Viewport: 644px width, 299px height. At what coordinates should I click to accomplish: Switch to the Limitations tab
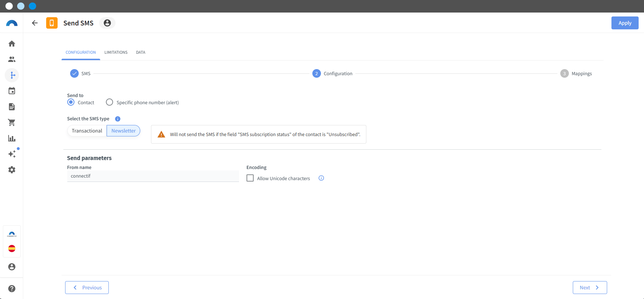tap(116, 52)
